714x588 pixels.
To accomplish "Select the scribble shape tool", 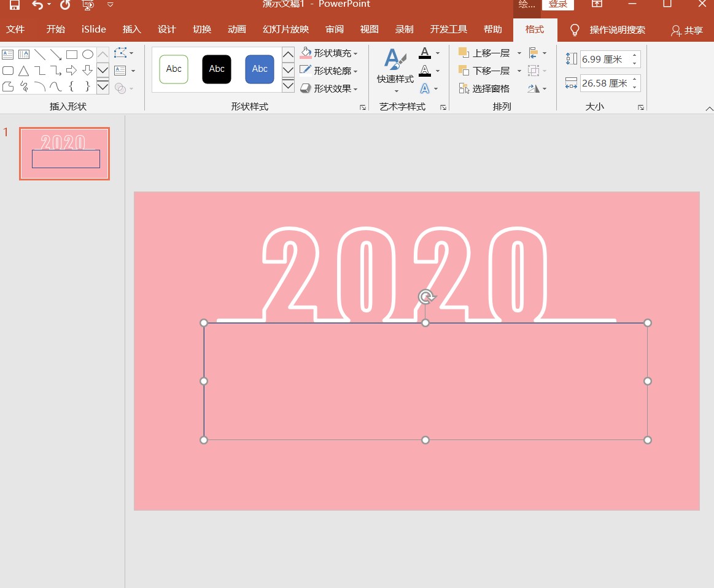I will pos(24,87).
